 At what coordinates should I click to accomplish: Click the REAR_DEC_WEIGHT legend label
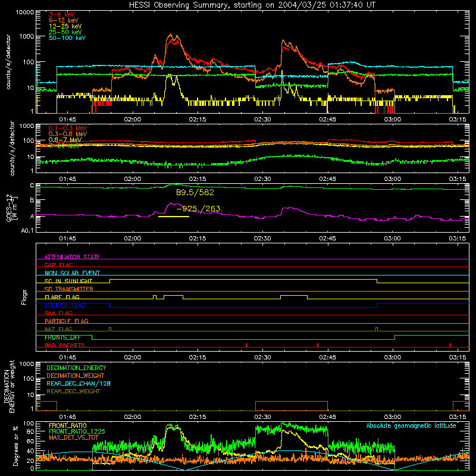pyautogui.click(x=73, y=392)
